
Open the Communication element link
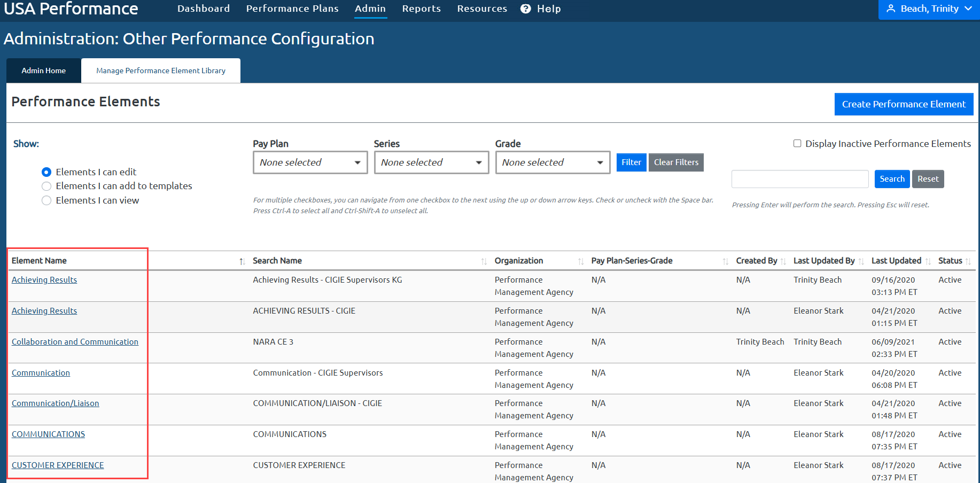pyautogui.click(x=41, y=373)
